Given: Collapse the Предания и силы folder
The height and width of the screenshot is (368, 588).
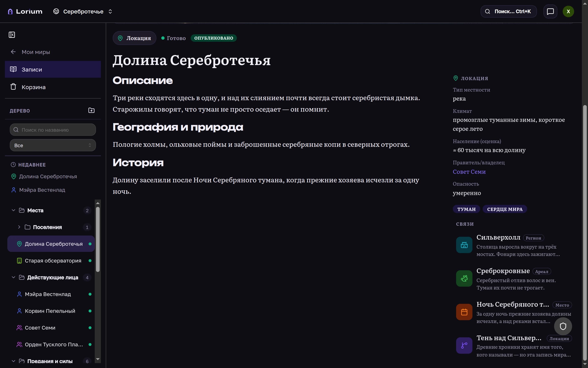Looking at the screenshot, I should pos(13,361).
